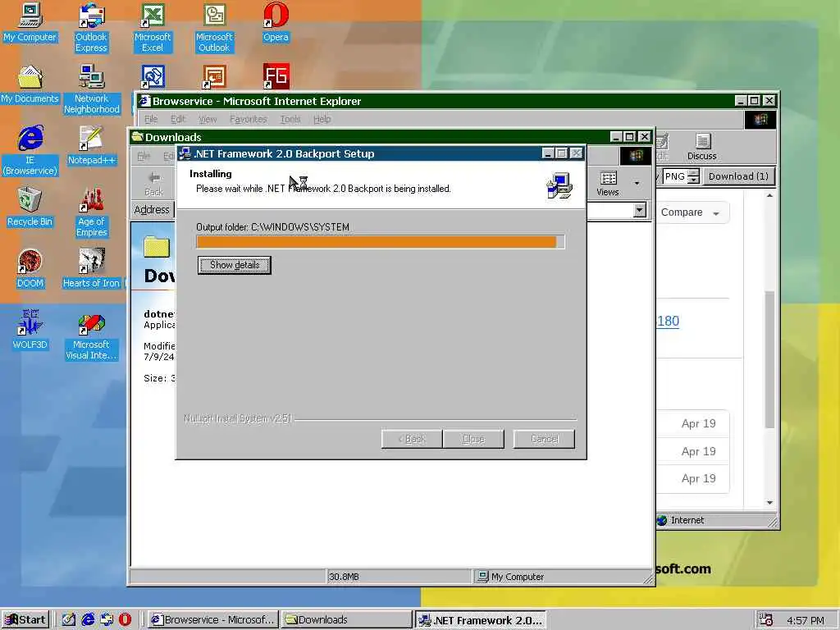This screenshot has width=840, height=630.
Task: Click the Show details button
Action: (235, 265)
